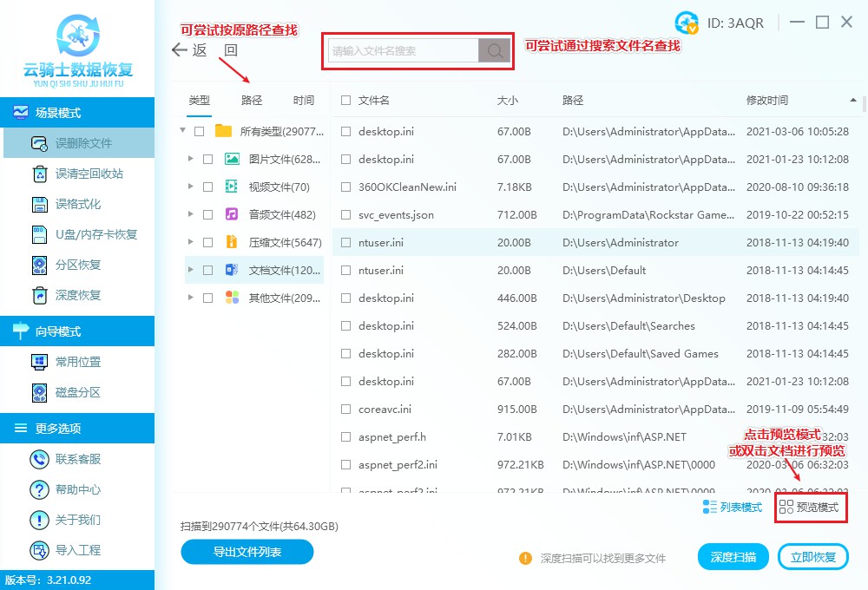Viewport: 868px width, 590px height.
Task: Click the 音频文件 music type icon
Action: click(x=232, y=214)
